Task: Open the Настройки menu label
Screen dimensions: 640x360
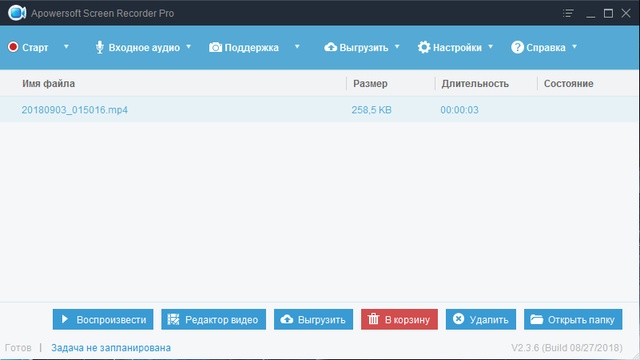Action: click(x=457, y=48)
